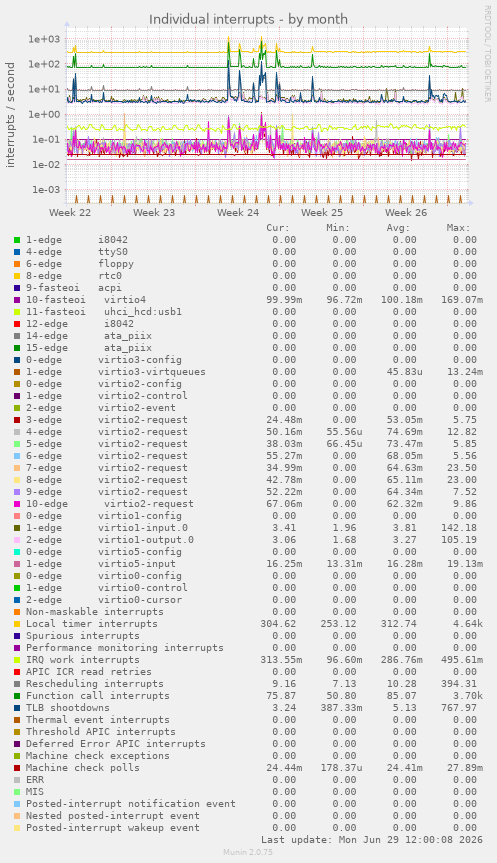
Task: Click the '313.55m' current value of IRQ work
Action: click(281, 660)
